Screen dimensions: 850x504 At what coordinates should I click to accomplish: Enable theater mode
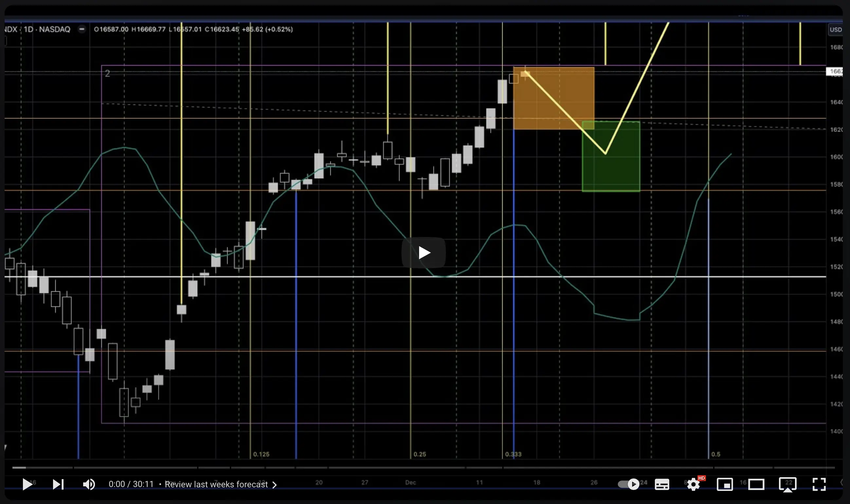tap(756, 484)
